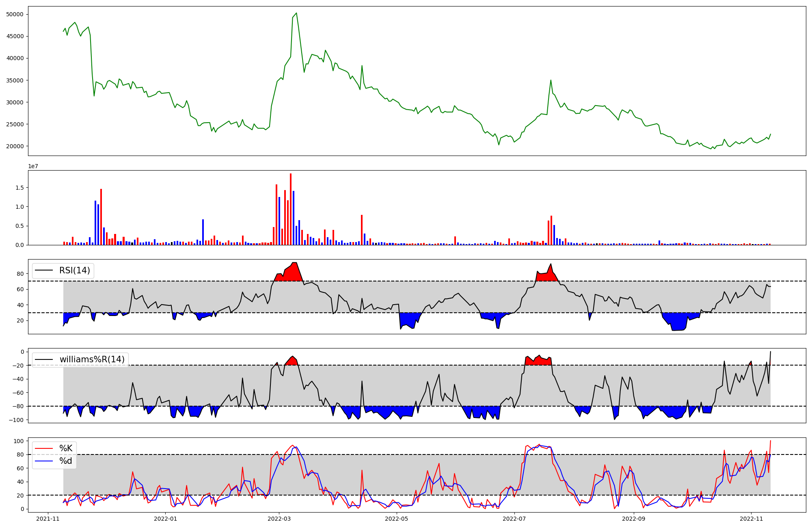812x528 pixels.
Task: Click the 100 stochastic axis label
Action: 19,441
